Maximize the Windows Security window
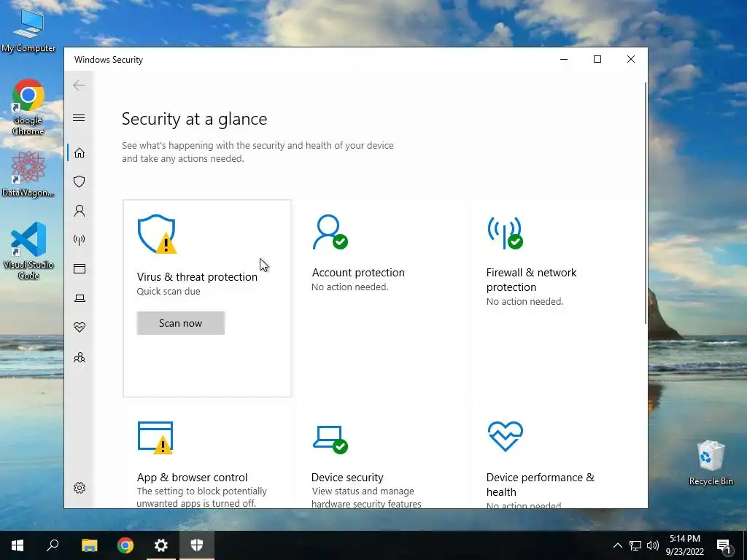Viewport: 747px width, 560px height. (597, 59)
